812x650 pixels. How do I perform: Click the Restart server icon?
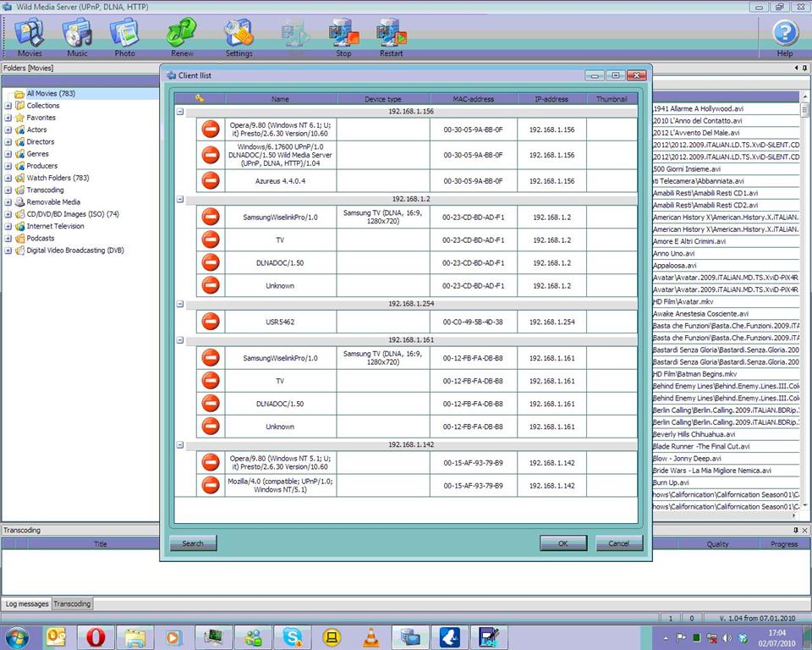coord(391,36)
